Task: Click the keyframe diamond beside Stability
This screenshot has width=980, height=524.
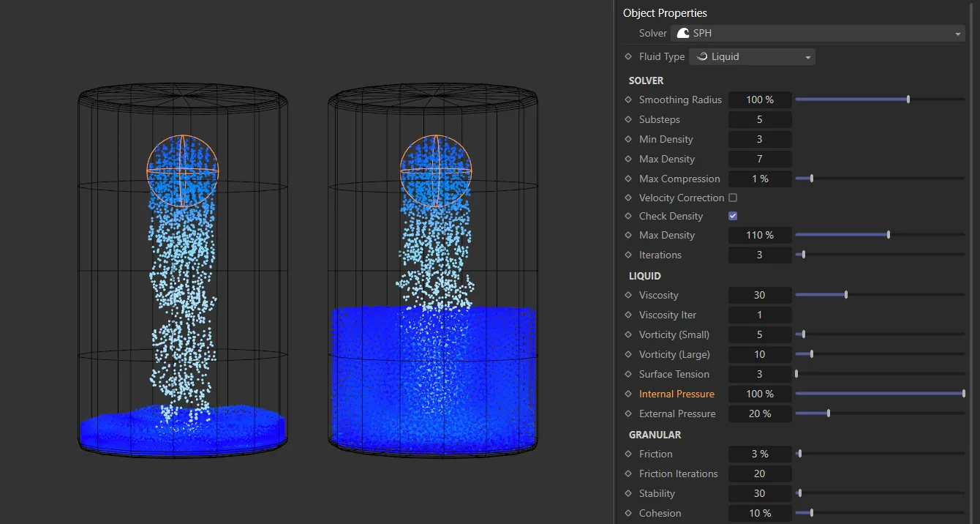Action: tap(629, 493)
